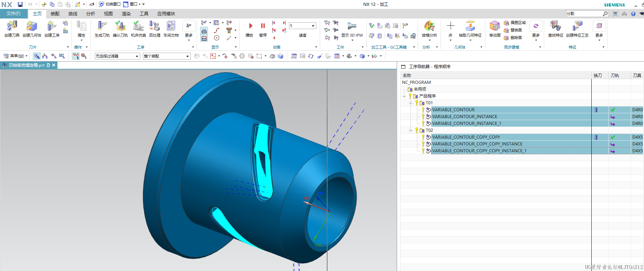Switch to the 曲线 ribbon tab
Viewport: 644px width, 271px height.
click(73, 14)
